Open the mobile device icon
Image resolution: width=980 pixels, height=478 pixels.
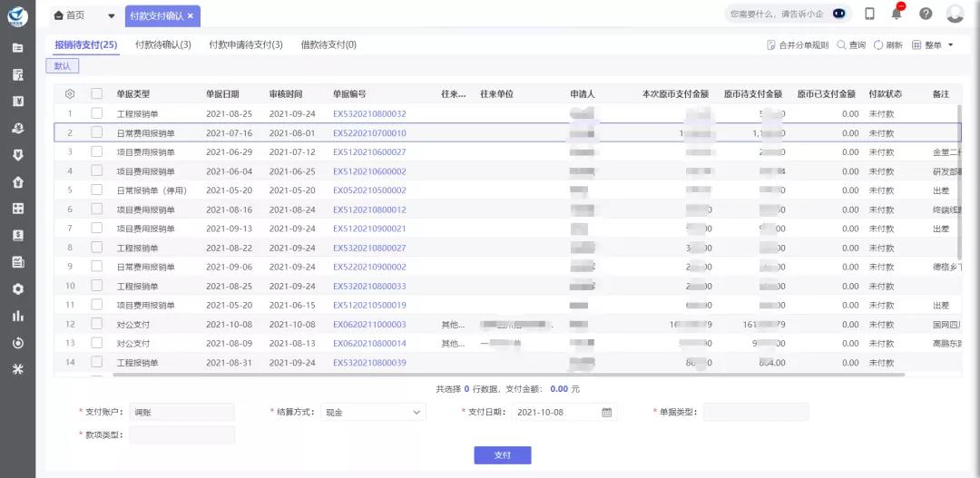click(869, 14)
